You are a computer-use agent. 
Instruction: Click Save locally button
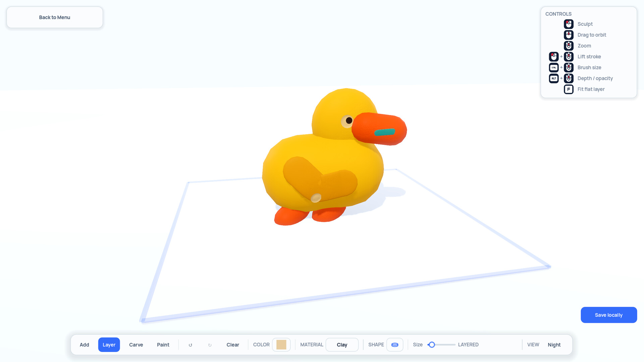609,315
